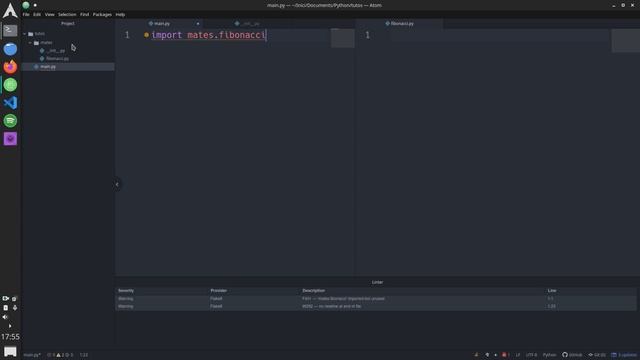Viewport: 640px width, 360px height.
Task: Open Spotify from the dock
Action: tap(10, 121)
